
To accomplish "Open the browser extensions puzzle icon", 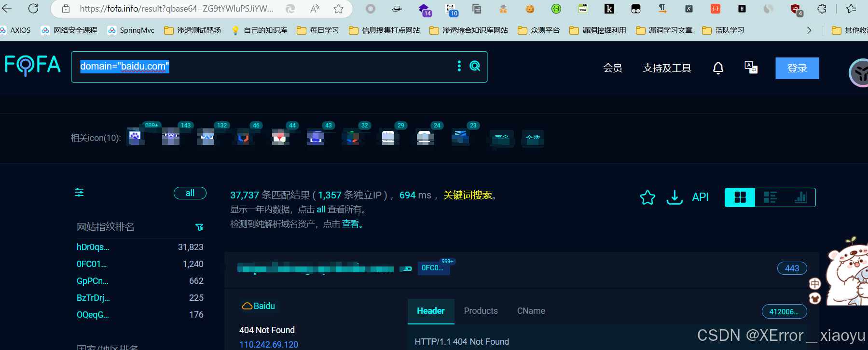I will pyautogui.click(x=822, y=9).
